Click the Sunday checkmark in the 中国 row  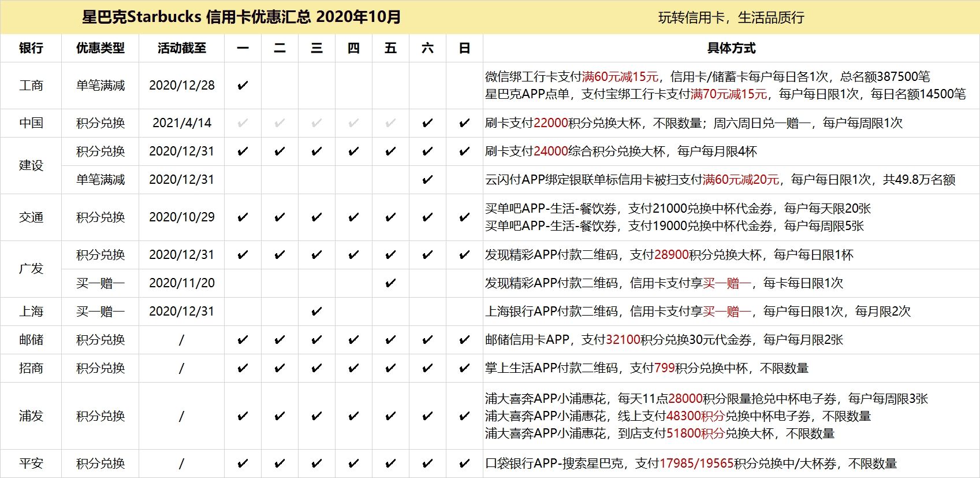point(464,123)
